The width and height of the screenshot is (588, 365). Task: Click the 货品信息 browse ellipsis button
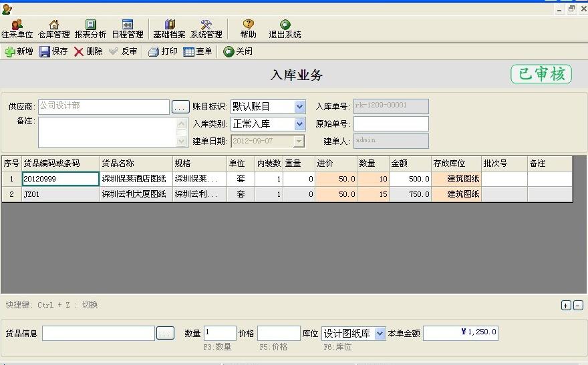click(x=165, y=334)
